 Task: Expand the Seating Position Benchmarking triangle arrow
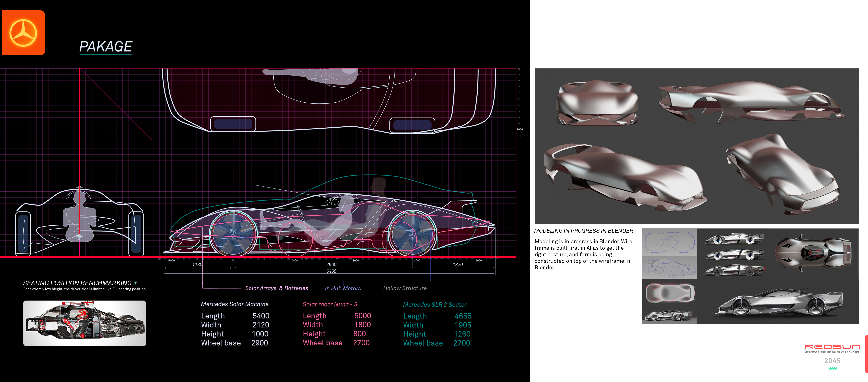tap(135, 283)
